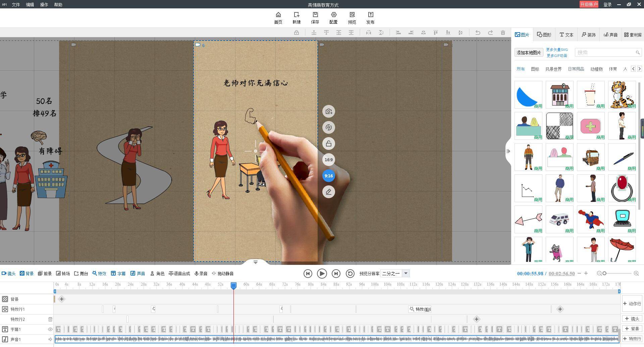
Task: Click the trash delete icon in toolbar
Action: [503, 33]
